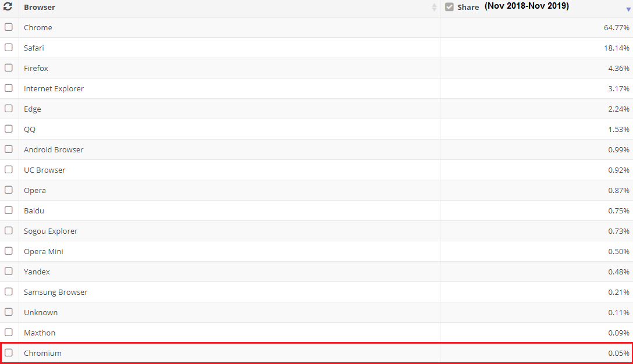Click the refresh icon top left

coord(8,7)
